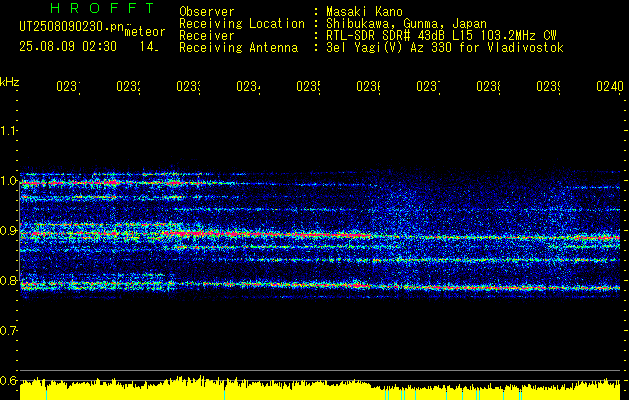The width and height of the screenshot is (629, 400).
Task: Click the 0.7 frequency axis label
Action: pos(8,330)
